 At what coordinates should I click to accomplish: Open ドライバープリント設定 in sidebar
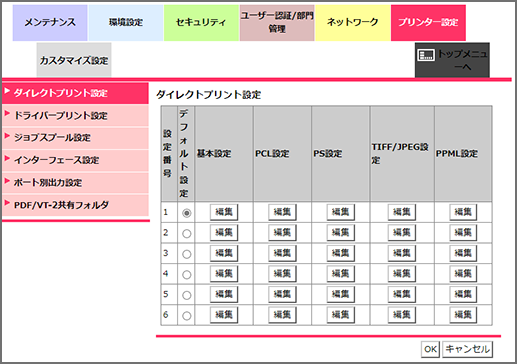tap(75, 116)
